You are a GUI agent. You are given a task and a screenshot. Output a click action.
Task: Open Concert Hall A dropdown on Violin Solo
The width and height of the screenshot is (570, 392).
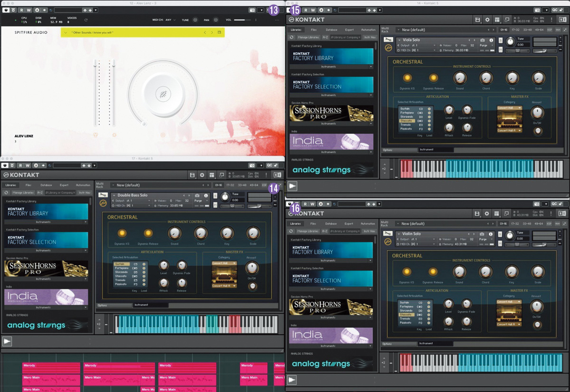tap(509, 325)
